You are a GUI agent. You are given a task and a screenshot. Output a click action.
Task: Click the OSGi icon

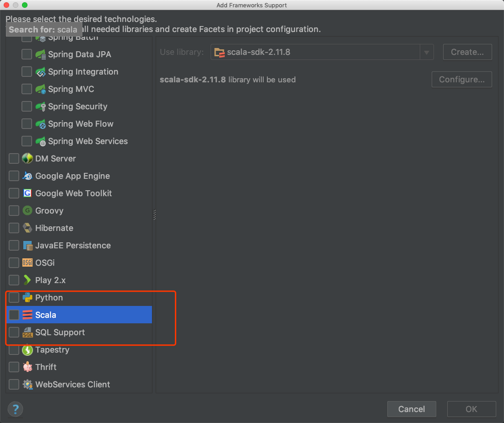(x=27, y=263)
